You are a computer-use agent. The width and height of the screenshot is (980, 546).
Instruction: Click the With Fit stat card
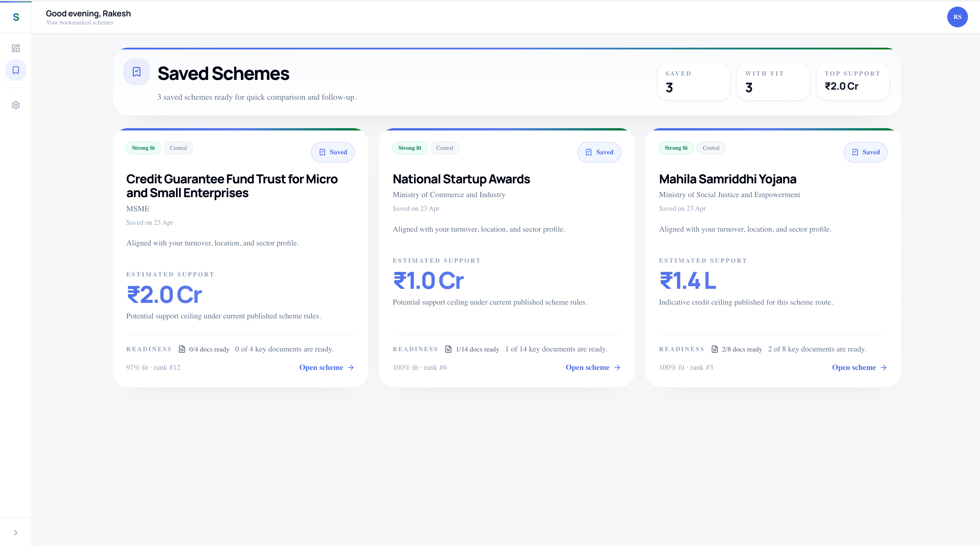[773, 82]
